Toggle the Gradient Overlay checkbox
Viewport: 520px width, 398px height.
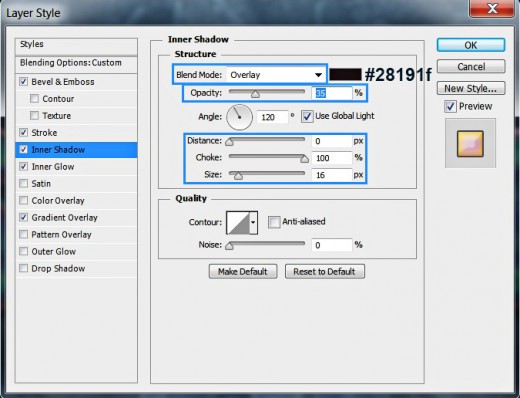click(x=23, y=218)
